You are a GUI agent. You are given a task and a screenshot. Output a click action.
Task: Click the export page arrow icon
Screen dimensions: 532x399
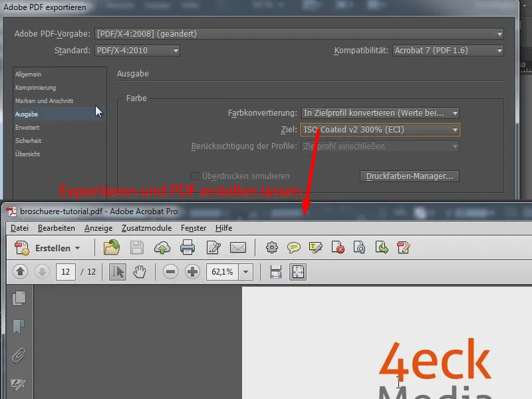click(382, 247)
